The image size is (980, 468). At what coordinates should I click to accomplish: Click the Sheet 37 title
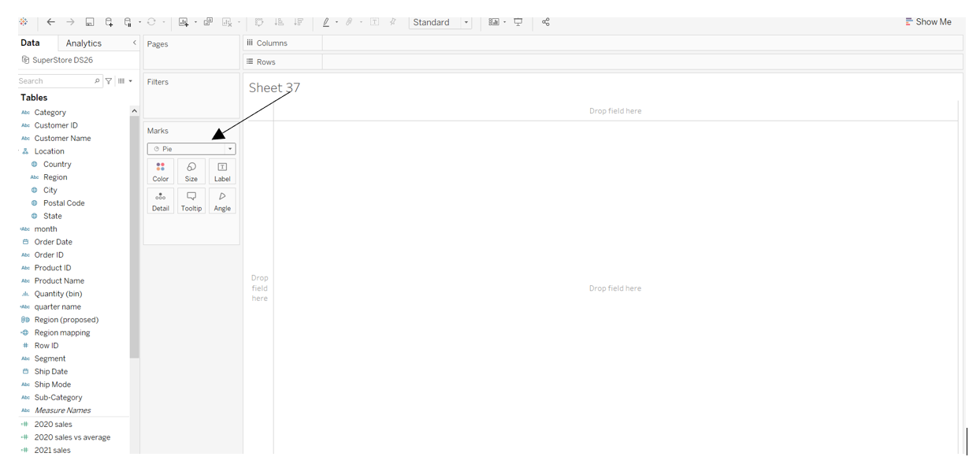[274, 88]
